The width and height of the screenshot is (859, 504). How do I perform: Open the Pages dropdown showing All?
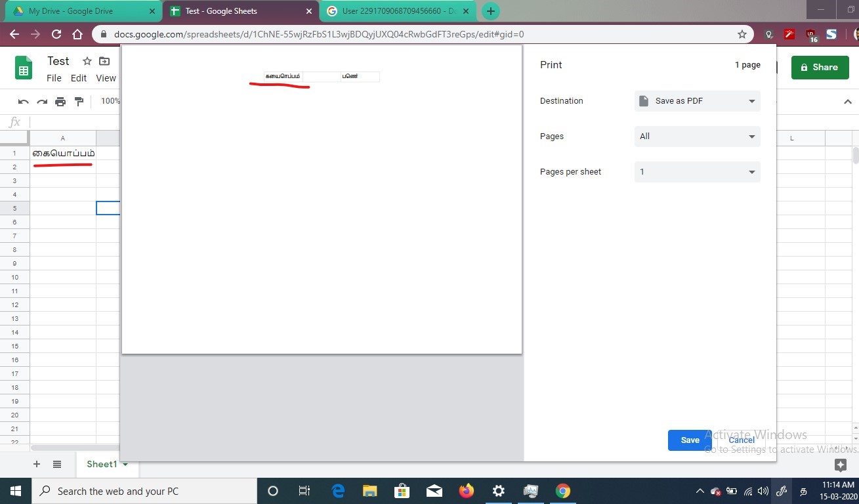tap(697, 136)
